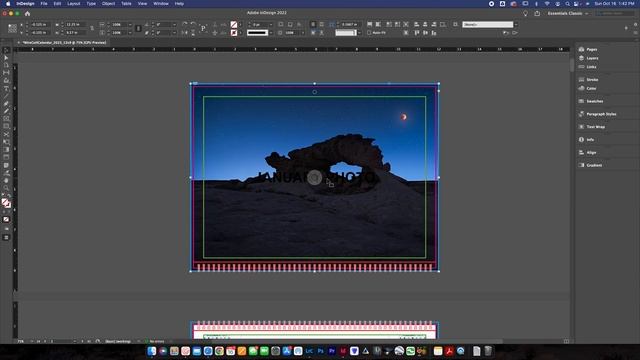Toggle Apply None formatting in toolbox

point(6,219)
